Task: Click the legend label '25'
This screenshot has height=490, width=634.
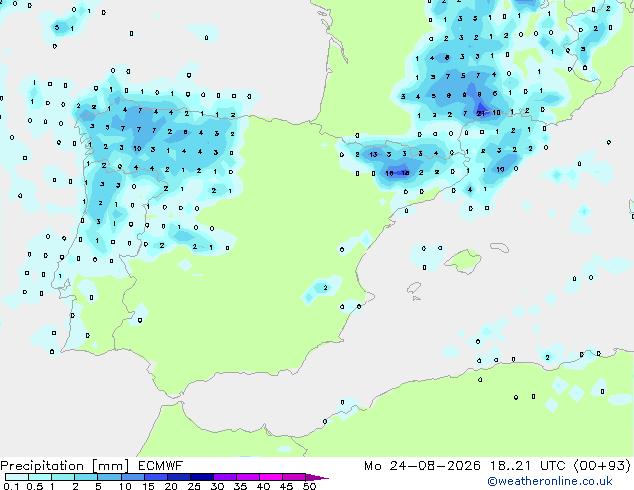Action: click(x=194, y=486)
